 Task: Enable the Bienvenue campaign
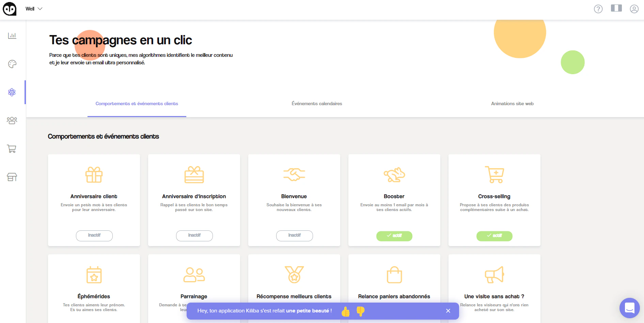[294, 236]
